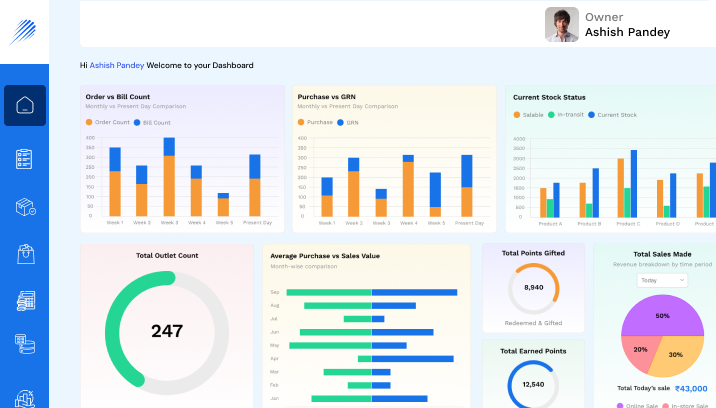
Task: Click the 12,540 earned points value
Action: tap(533, 385)
